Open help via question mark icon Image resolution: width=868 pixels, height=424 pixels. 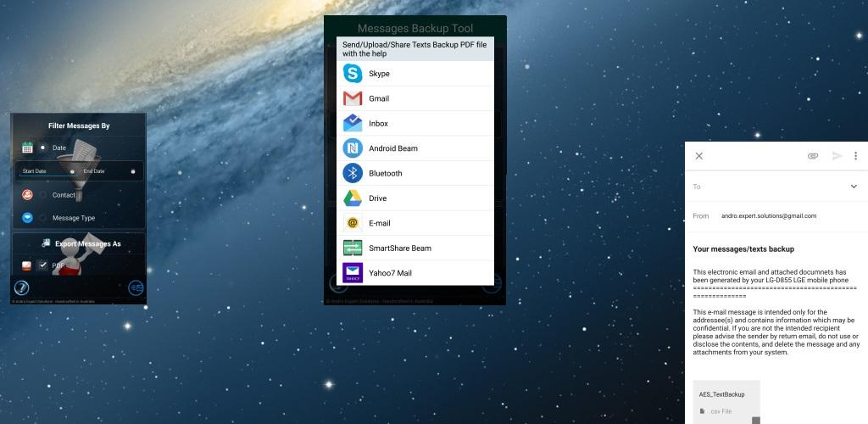click(x=21, y=287)
